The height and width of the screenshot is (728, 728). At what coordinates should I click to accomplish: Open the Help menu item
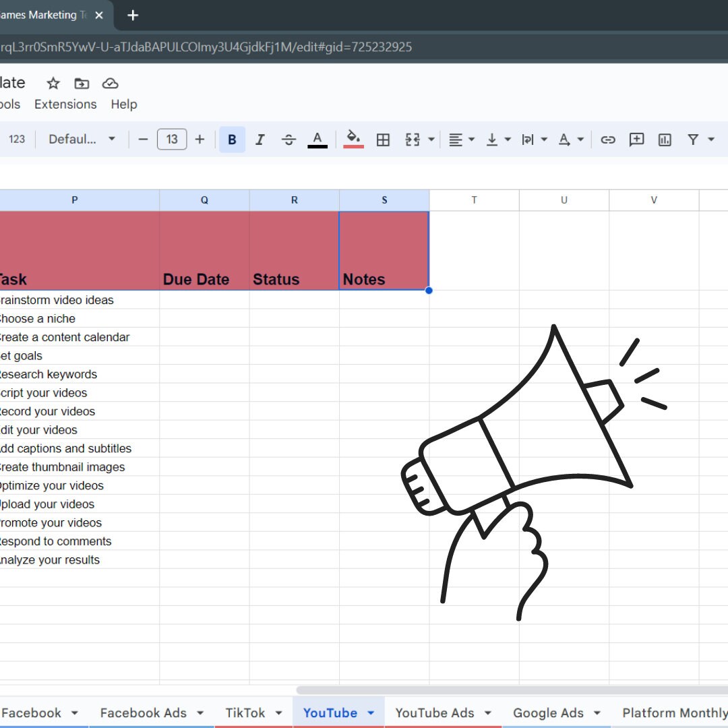pyautogui.click(x=124, y=104)
